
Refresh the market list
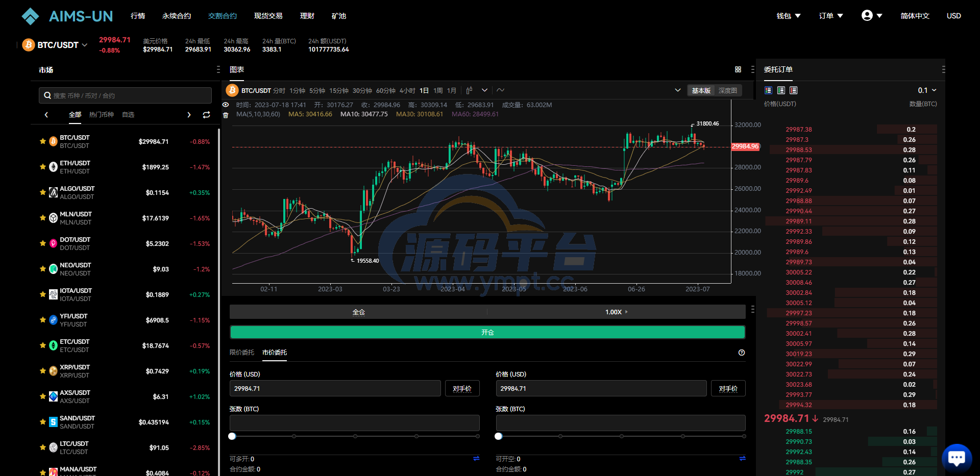(x=206, y=115)
